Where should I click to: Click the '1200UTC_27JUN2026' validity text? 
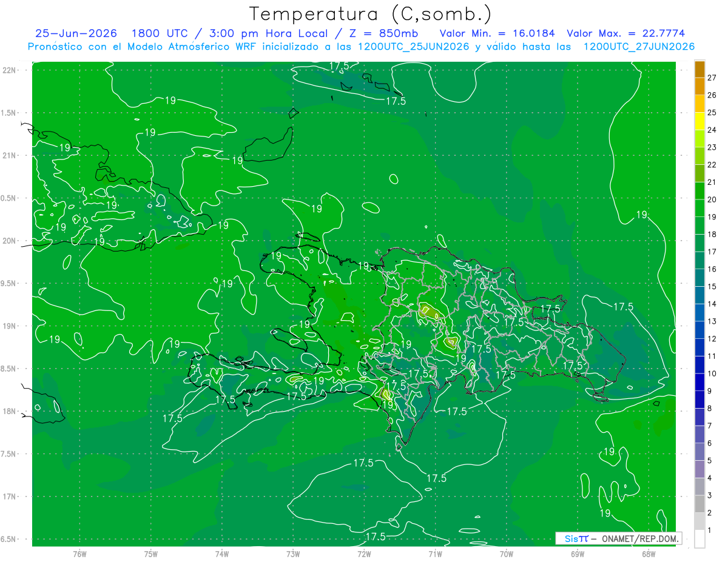[639, 47]
